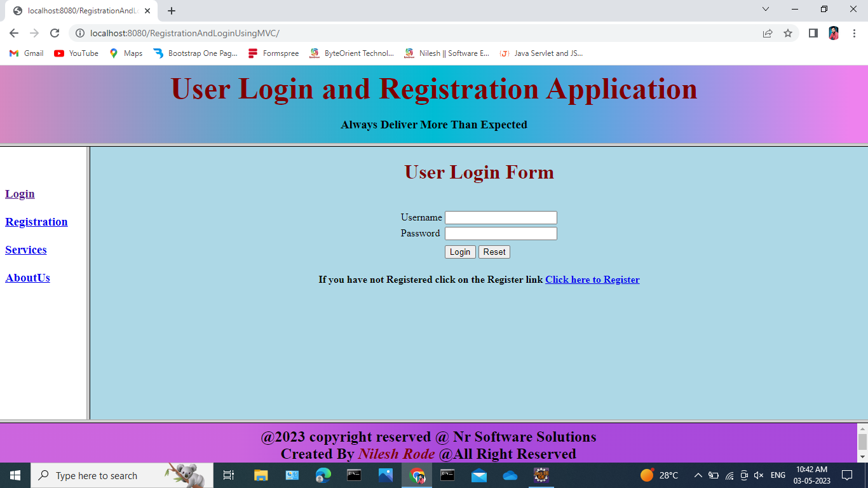868x488 pixels.
Task: Open network Wi-Fi tray icon
Action: (x=729, y=475)
